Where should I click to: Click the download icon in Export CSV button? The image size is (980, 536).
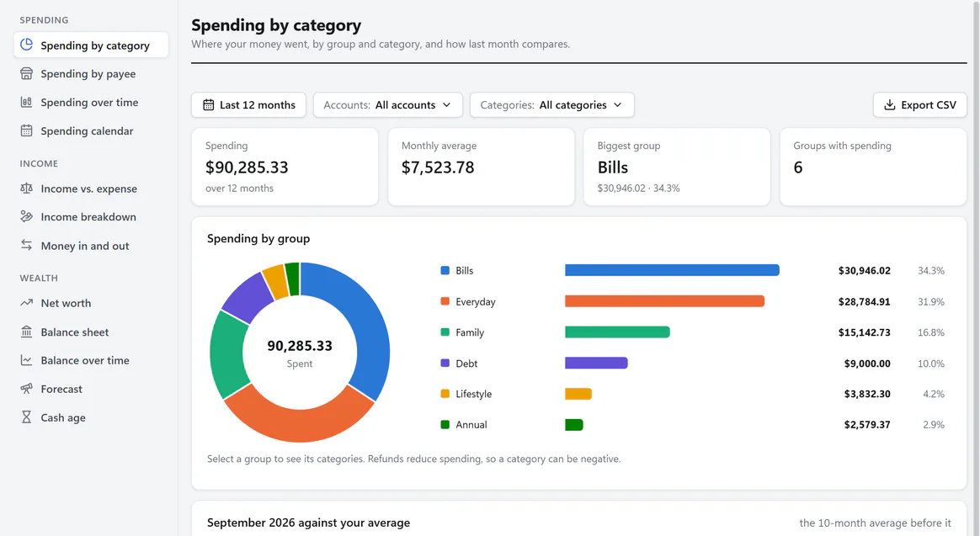(889, 105)
